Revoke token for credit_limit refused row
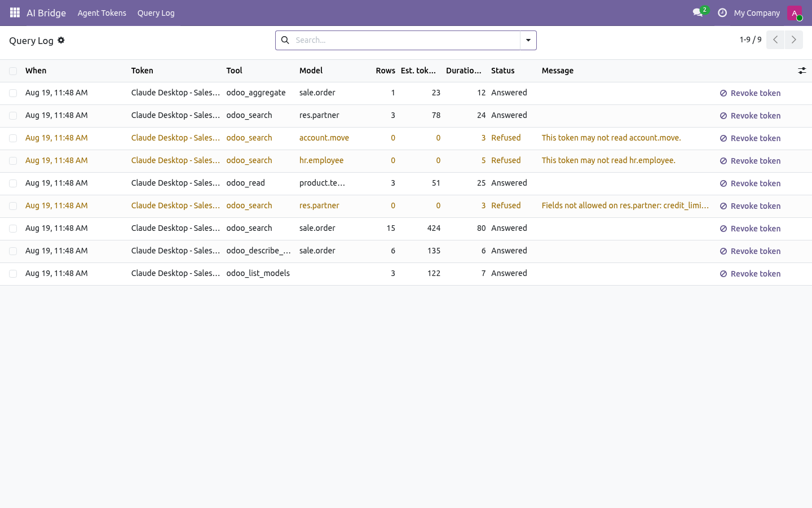The width and height of the screenshot is (812, 508). (x=750, y=206)
